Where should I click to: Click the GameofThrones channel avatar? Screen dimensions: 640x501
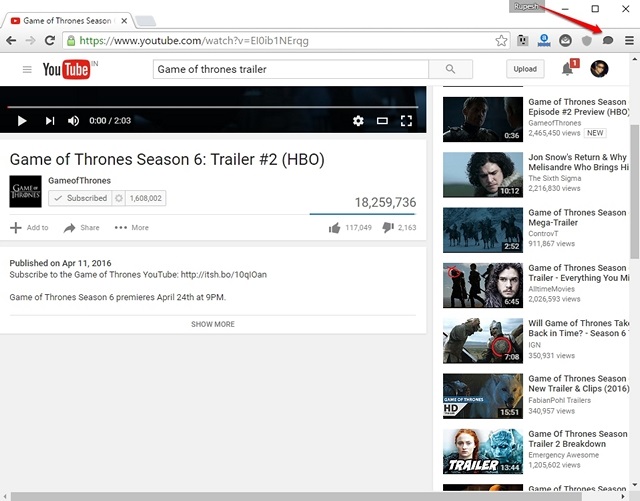click(25, 191)
